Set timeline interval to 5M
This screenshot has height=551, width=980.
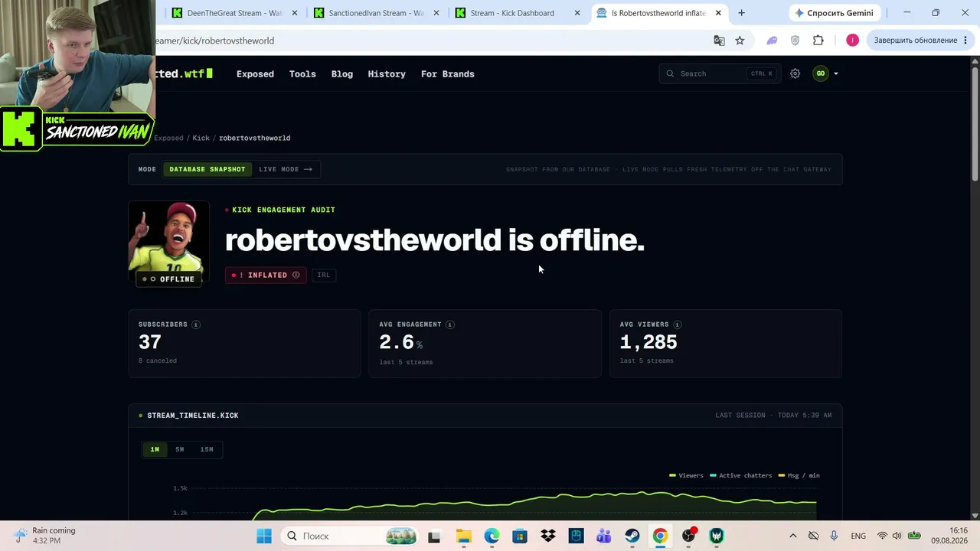click(x=180, y=449)
